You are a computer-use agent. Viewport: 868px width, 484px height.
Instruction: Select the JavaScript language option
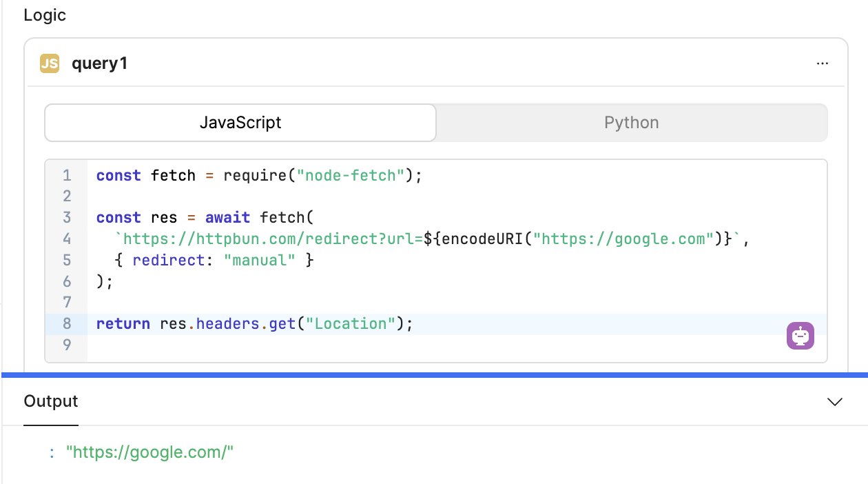pos(240,123)
